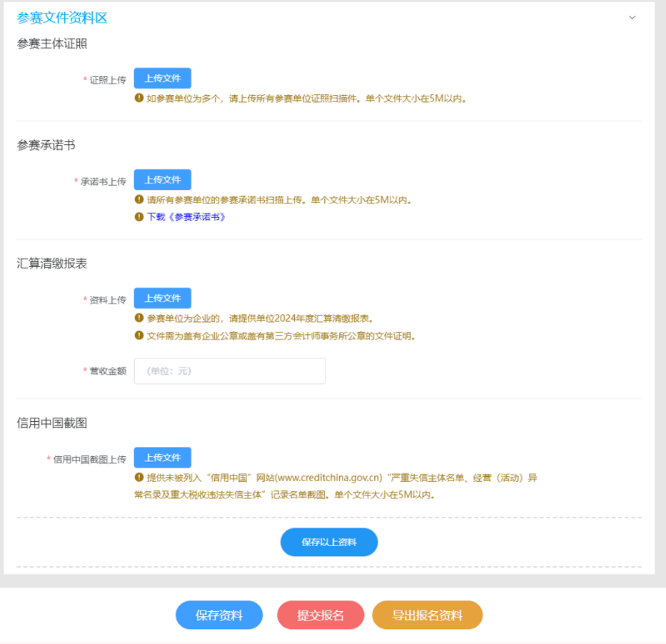Click warning icon beside 如参赛单位为多个 hint
The image size is (666, 644).
coord(139,98)
